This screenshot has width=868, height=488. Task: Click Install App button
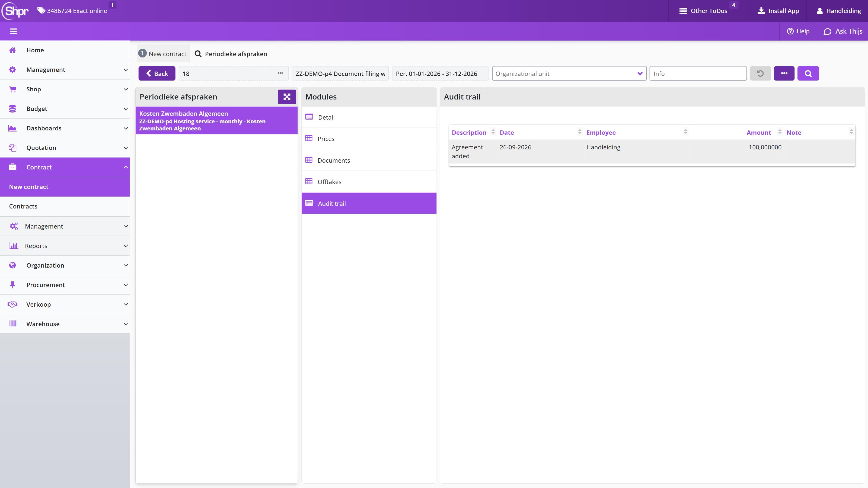click(778, 11)
